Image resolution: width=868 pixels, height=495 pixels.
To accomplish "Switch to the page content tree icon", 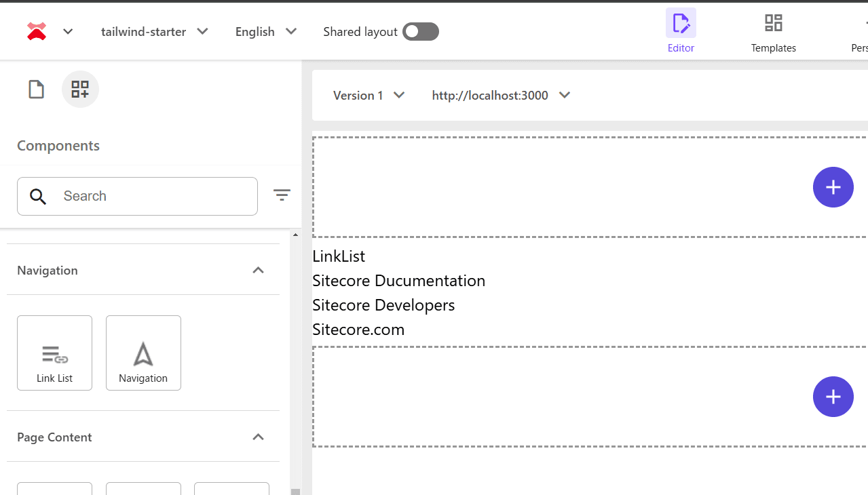I will 36,90.
